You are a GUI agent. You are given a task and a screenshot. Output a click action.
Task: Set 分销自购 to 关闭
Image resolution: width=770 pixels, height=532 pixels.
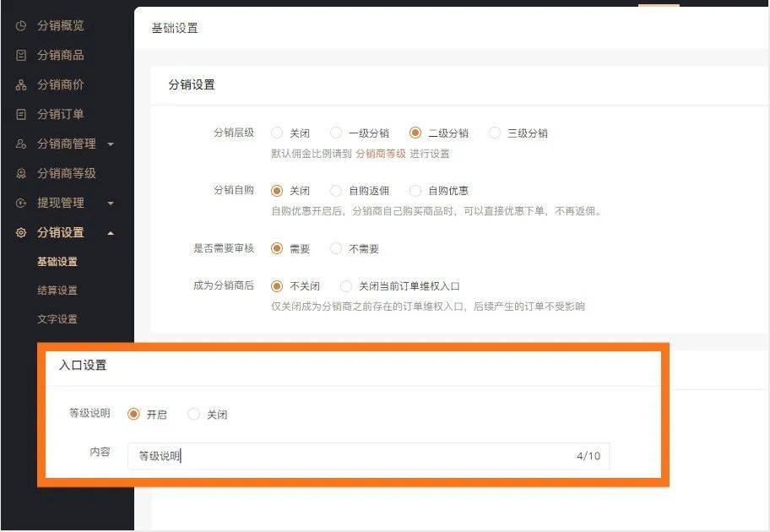pos(277,191)
